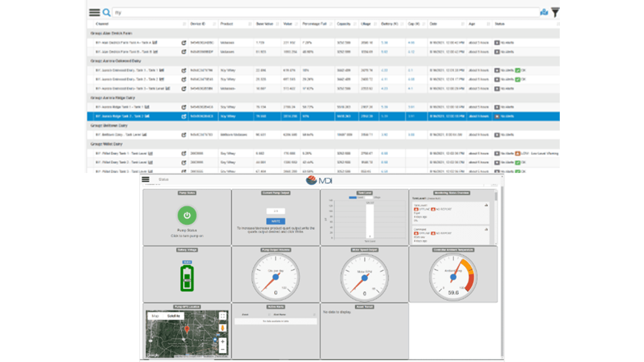The image size is (644, 362).
Task: Switch map to Satellite view
Action: point(173,316)
